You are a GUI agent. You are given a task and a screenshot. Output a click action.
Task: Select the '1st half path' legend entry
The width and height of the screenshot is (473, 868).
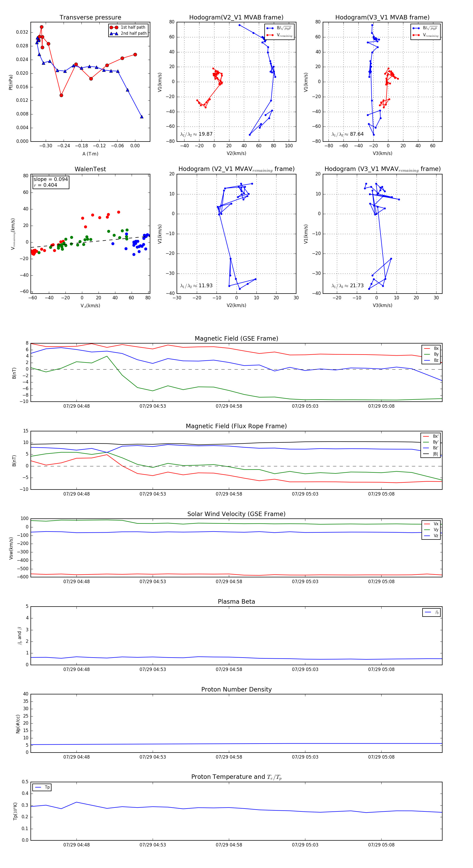coord(128,27)
